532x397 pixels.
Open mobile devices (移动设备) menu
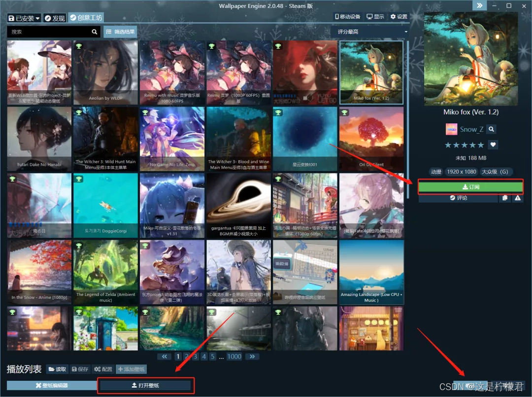(x=347, y=16)
